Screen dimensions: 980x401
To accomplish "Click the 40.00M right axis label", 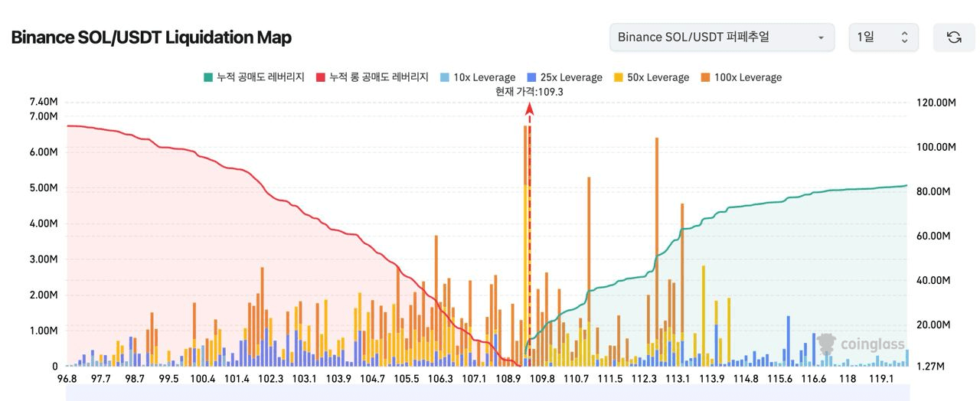I will tap(932, 280).
